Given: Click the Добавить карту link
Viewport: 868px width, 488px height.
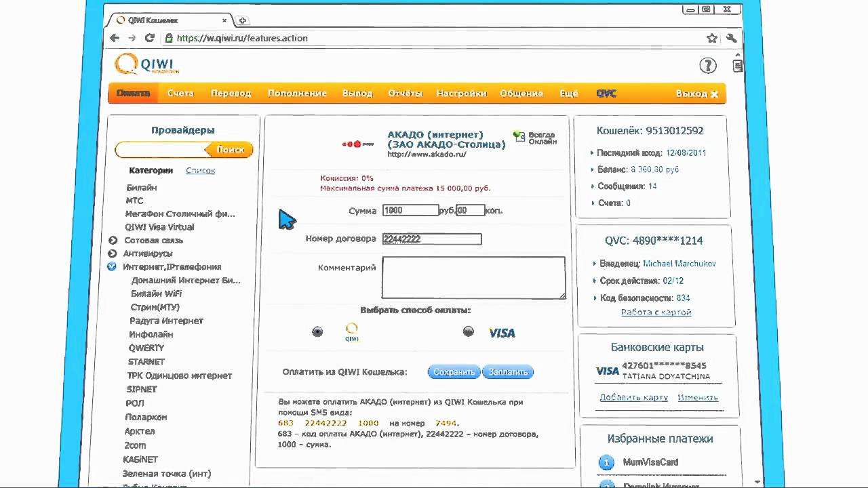Looking at the screenshot, I should [634, 398].
